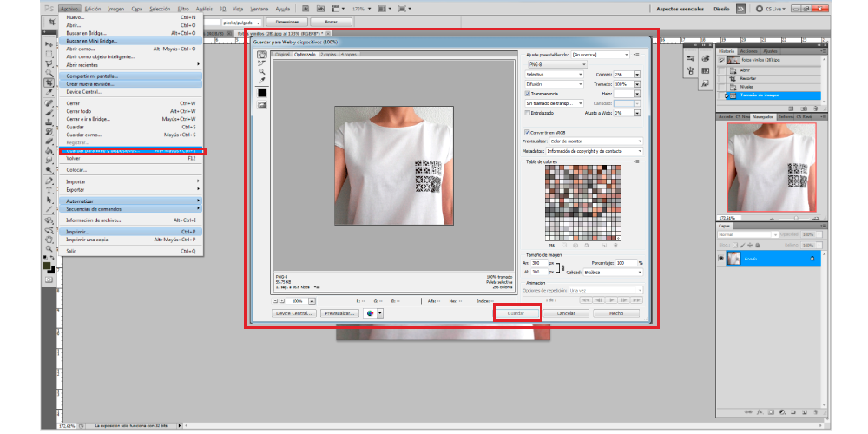Select the Rectangular Marquee tool
Viewport: 868px width, 434px height.
click(x=49, y=54)
